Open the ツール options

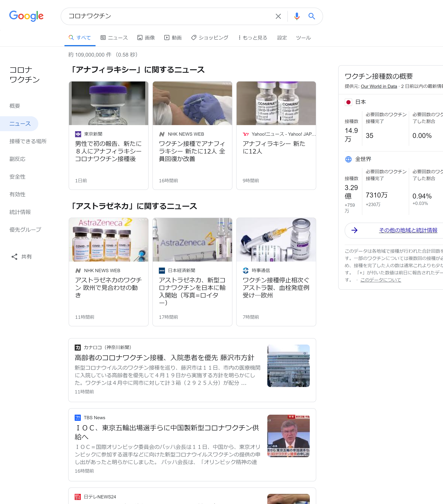303,38
